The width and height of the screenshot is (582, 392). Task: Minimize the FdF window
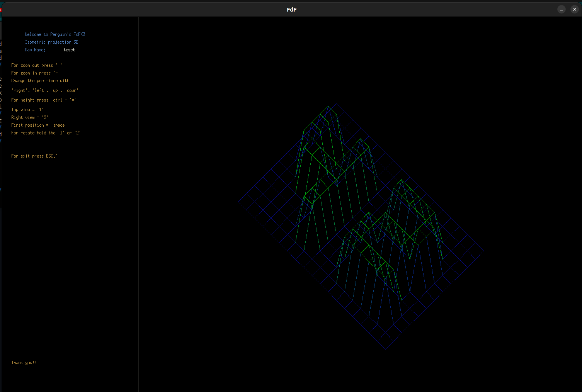click(562, 9)
